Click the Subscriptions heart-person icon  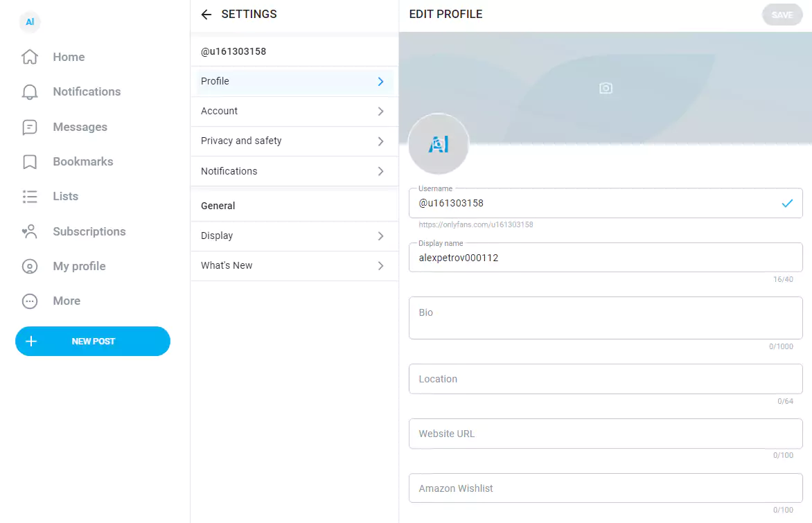tap(30, 231)
